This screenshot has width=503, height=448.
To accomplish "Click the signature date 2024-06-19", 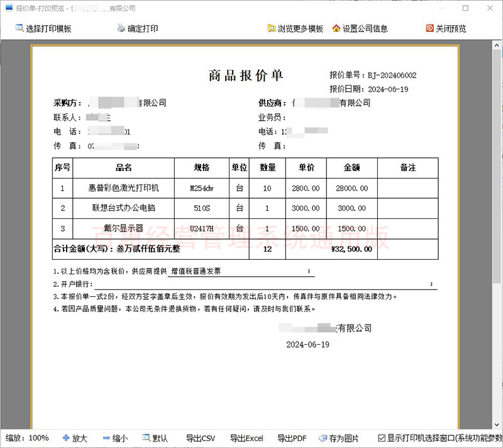I will coord(307,345).
